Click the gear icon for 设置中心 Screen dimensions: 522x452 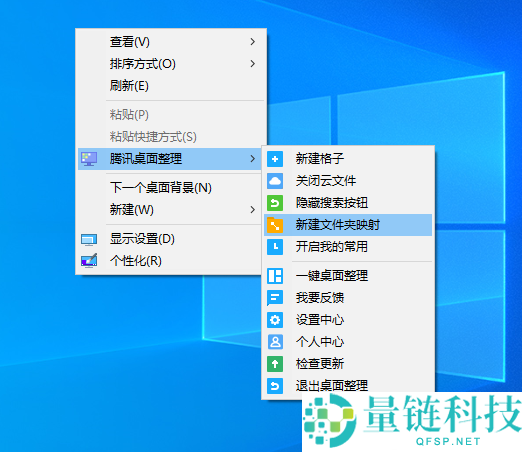pos(275,320)
